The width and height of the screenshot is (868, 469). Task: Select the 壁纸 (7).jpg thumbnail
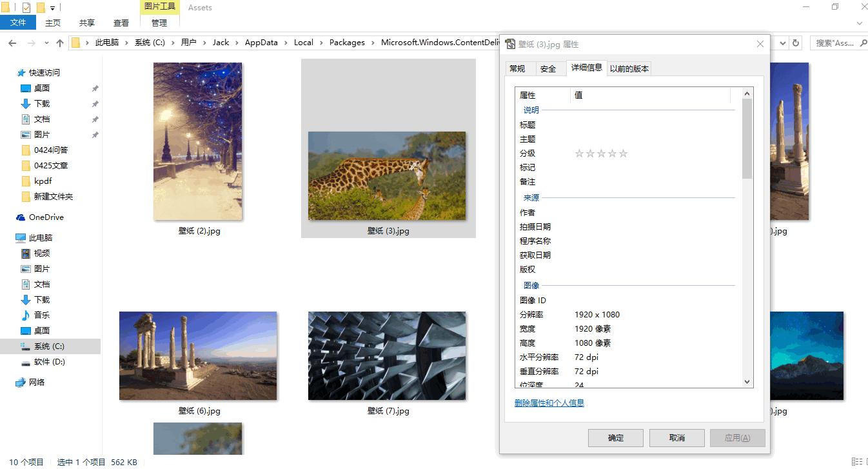click(x=387, y=356)
